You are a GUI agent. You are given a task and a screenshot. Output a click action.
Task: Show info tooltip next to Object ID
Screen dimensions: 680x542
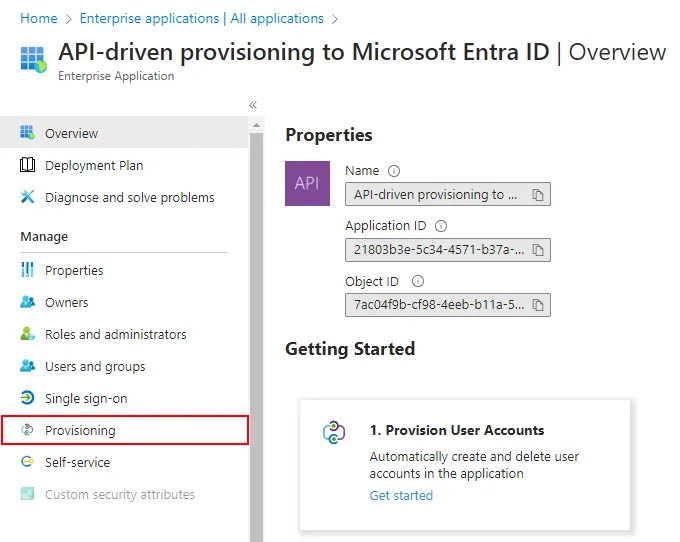(x=418, y=282)
